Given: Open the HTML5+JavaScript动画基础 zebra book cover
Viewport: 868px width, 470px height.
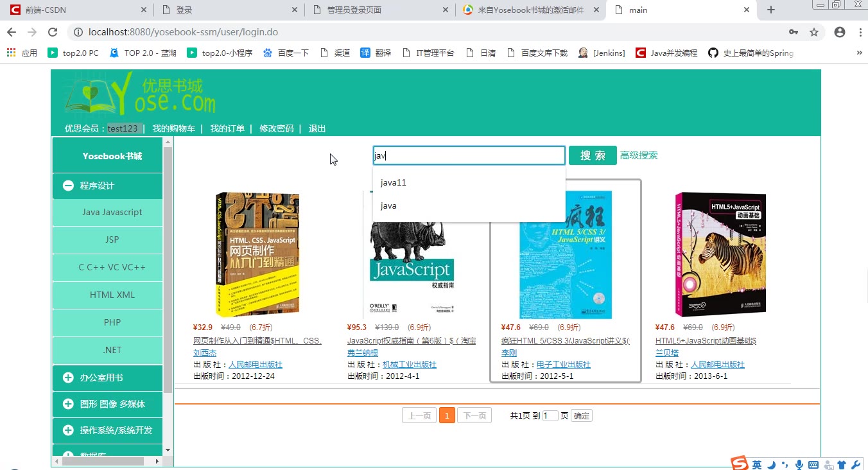Looking at the screenshot, I should point(720,255).
